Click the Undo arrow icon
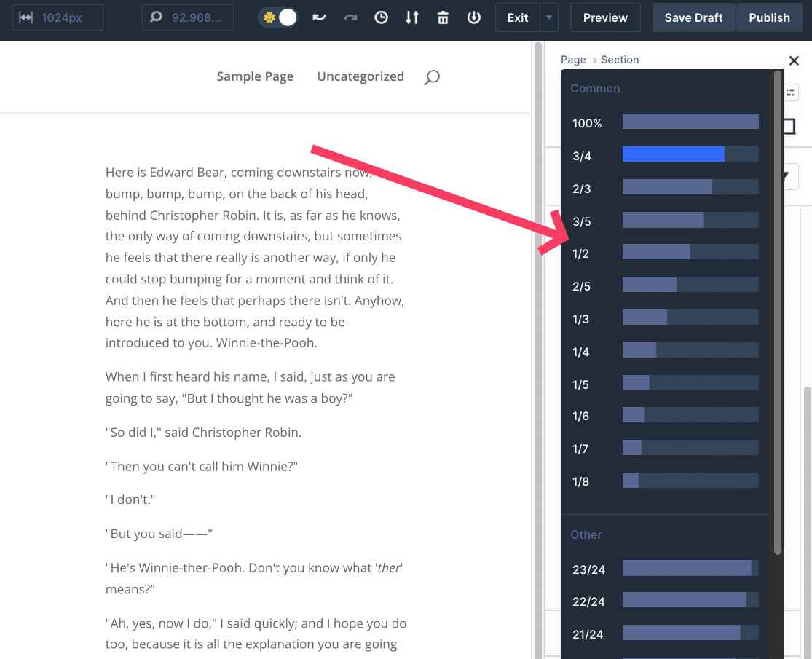 (x=319, y=17)
